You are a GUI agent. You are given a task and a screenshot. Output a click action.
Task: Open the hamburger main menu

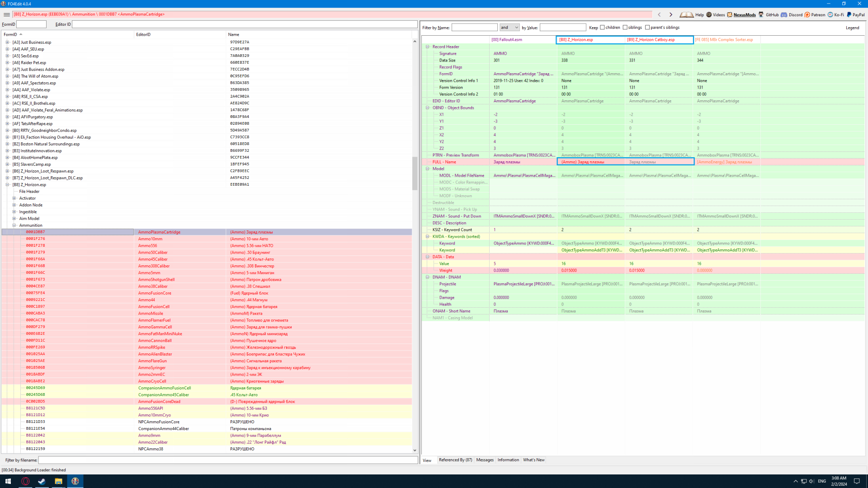(x=6, y=14)
